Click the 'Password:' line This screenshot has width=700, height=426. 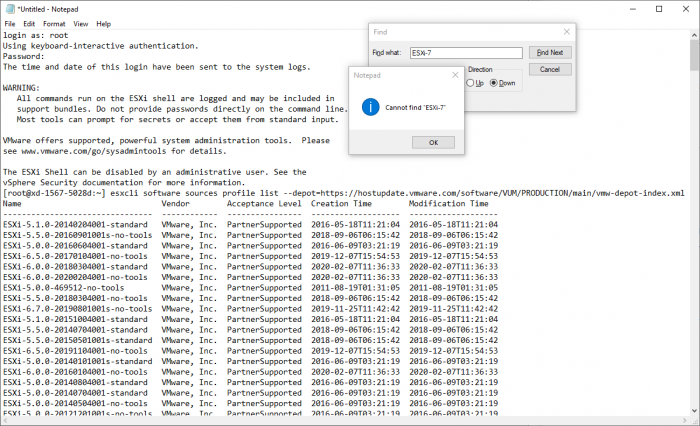[24, 56]
